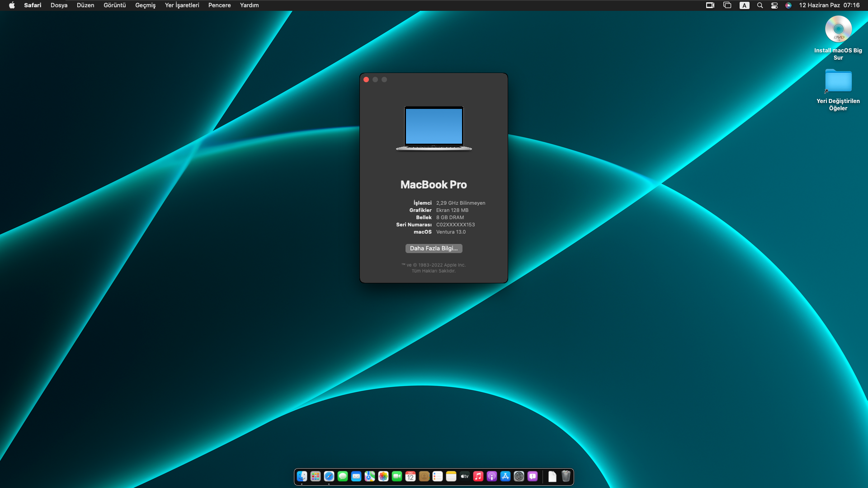This screenshot has height=488, width=868.
Task: Open Control Center in menu bar
Action: (774, 5)
